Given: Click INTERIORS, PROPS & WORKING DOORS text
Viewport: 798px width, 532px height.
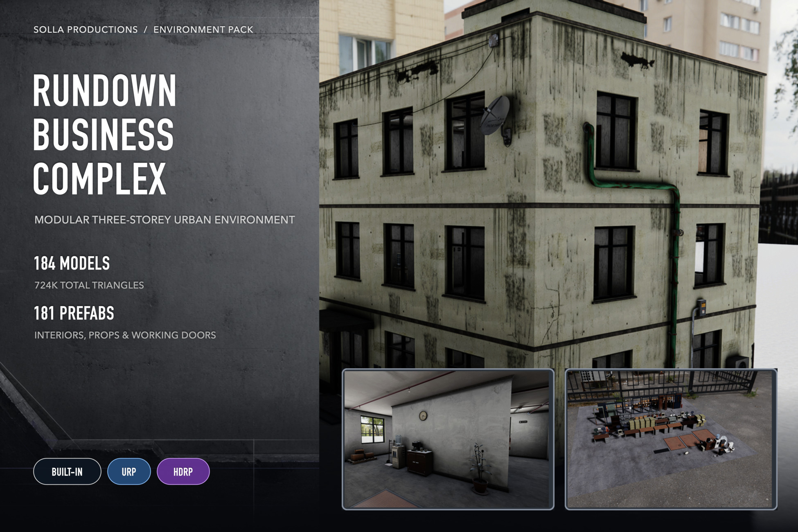Looking at the screenshot, I should coord(125,335).
